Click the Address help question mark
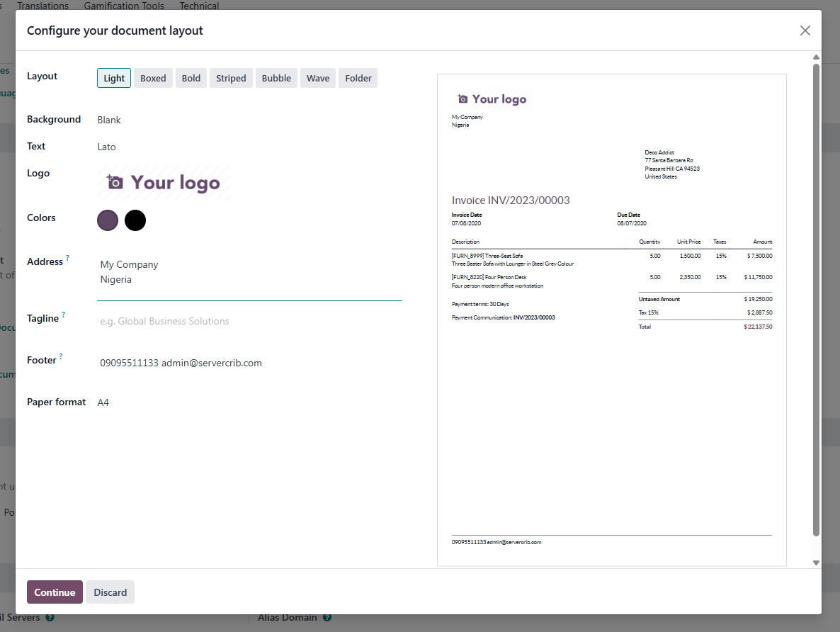This screenshot has width=840, height=632. pyautogui.click(x=68, y=259)
